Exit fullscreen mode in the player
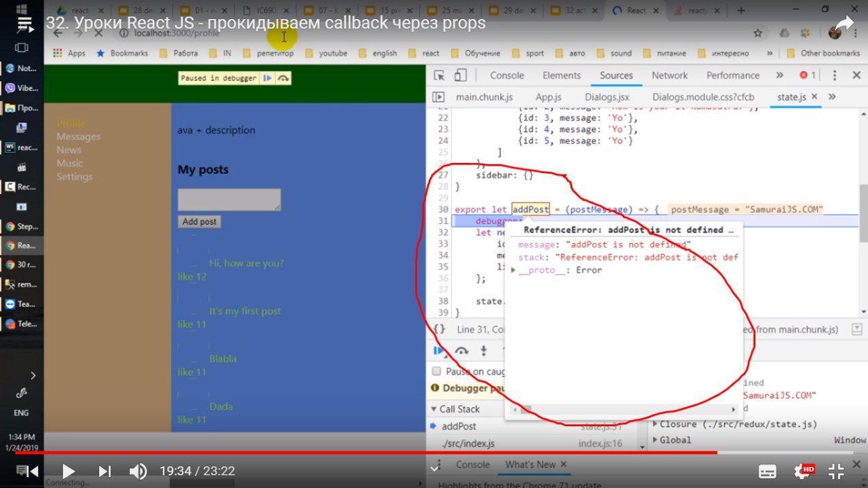The image size is (868, 488). (x=836, y=471)
